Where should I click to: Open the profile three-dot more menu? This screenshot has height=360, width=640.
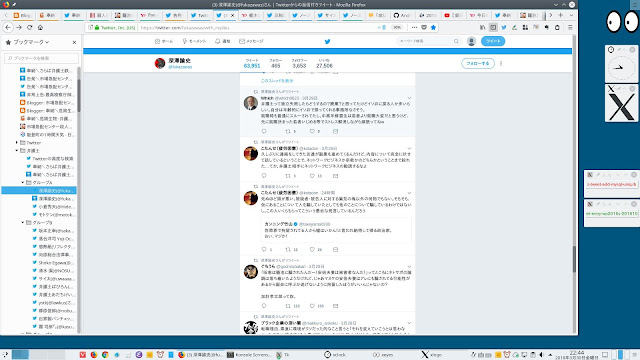coord(501,63)
